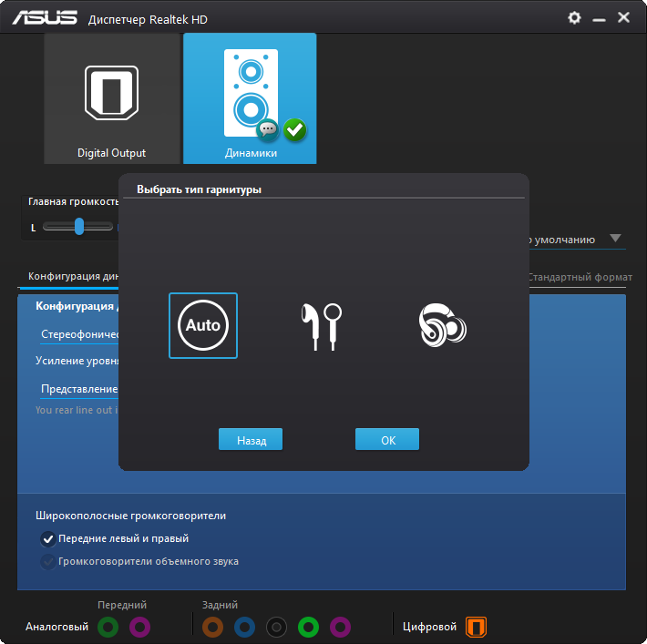The width and height of the screenshot is (647, 644).
Task: Click the Задний jacks label
Action: coord(220,605)
